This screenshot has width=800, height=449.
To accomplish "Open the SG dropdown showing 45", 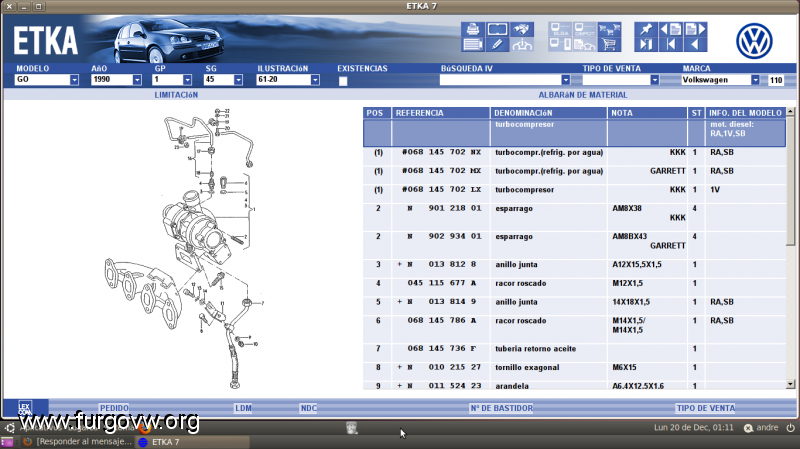I will point(238,80).
